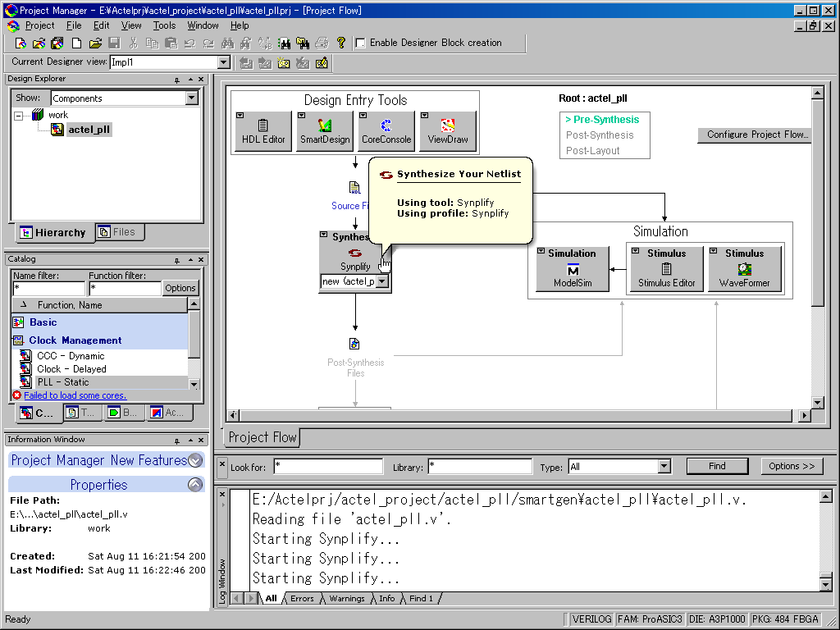The image size is (840, 630).
Task: Pin the Design Explorer panel
Action: pos(177,80)
